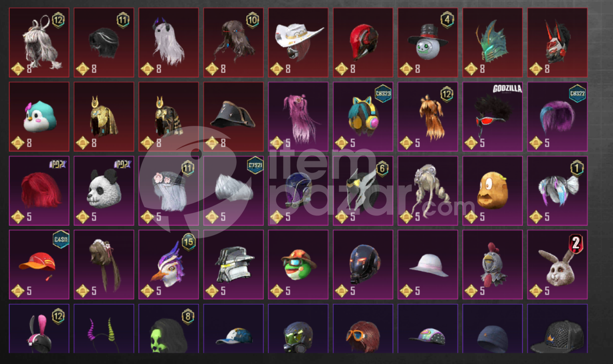
Task: Pick the green frog pilot hat
Action: tap(298, 264)
